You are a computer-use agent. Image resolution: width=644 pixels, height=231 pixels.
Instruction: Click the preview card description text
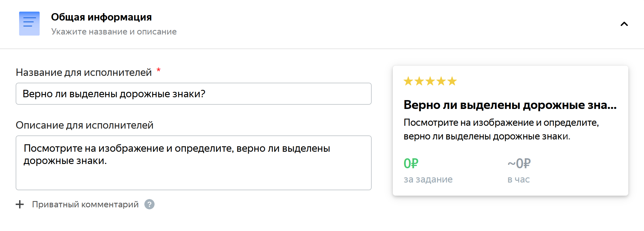pos(501,129)
